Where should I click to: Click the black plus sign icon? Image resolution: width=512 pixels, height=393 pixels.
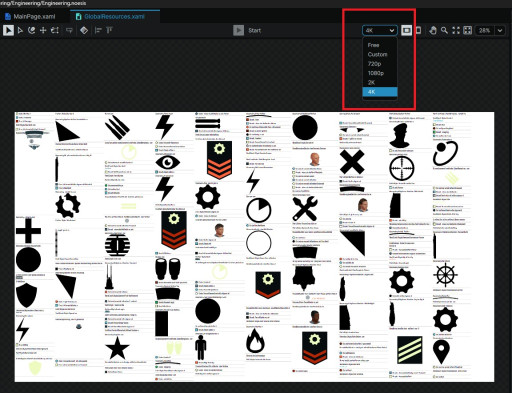[x=28, y=230]
